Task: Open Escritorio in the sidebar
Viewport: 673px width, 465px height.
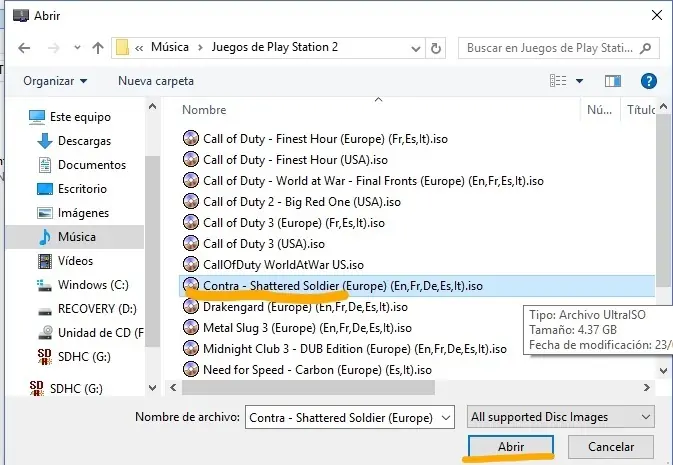Action: [x=72, y=189]
